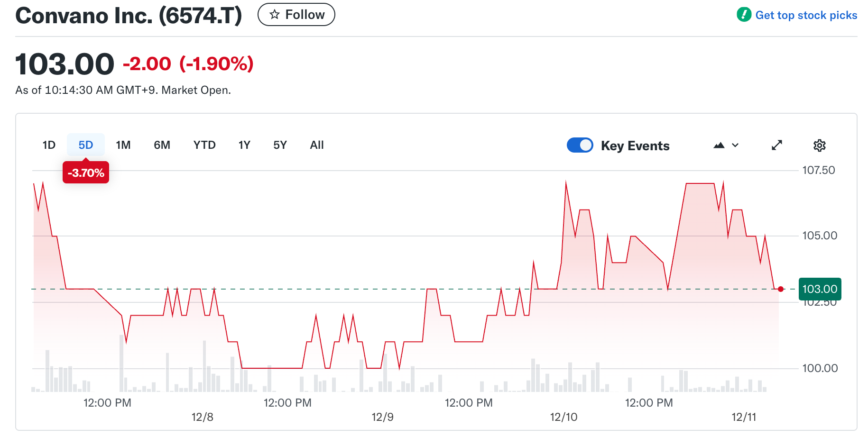Open the chart type dropdown

tap(726, 145)
